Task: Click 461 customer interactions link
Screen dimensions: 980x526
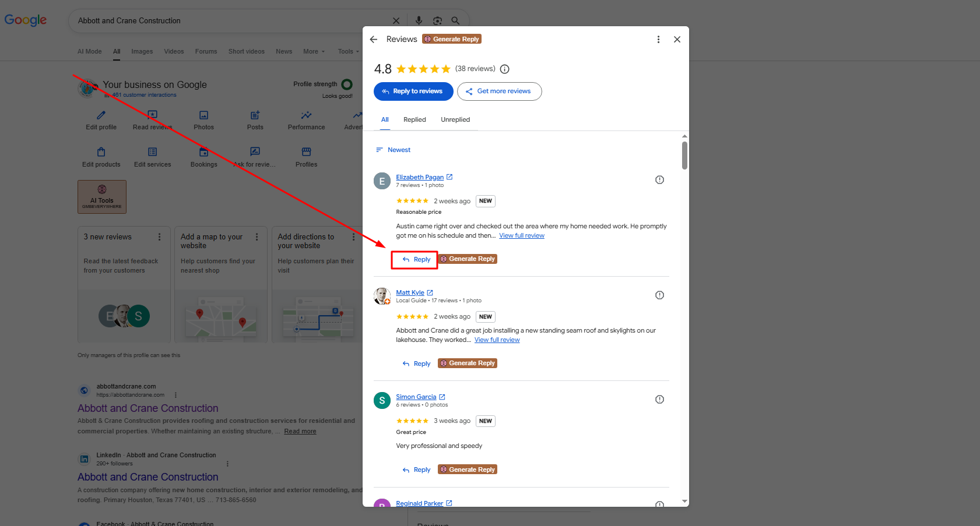Action: pyautogui.click(x=143, y=95)
